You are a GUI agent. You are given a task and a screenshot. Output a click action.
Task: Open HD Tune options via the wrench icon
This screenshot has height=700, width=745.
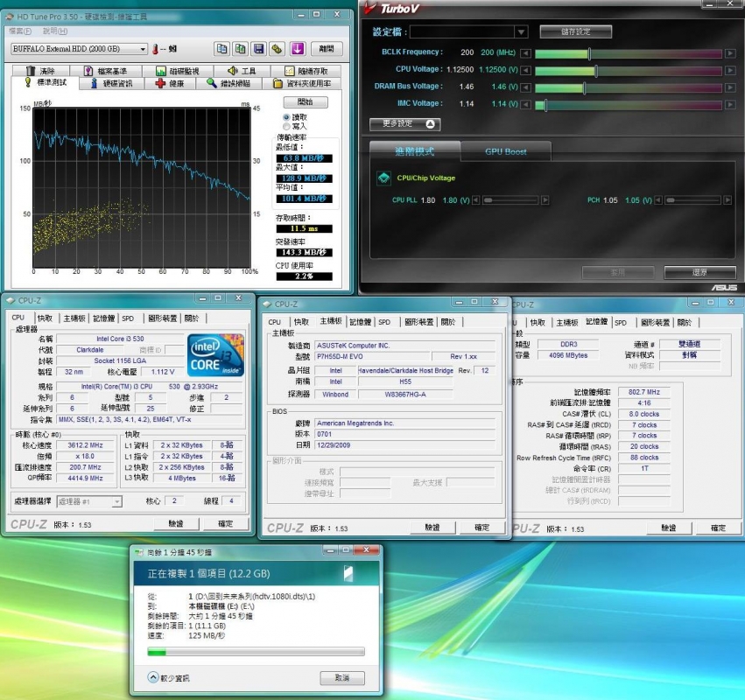coord(278,49)
